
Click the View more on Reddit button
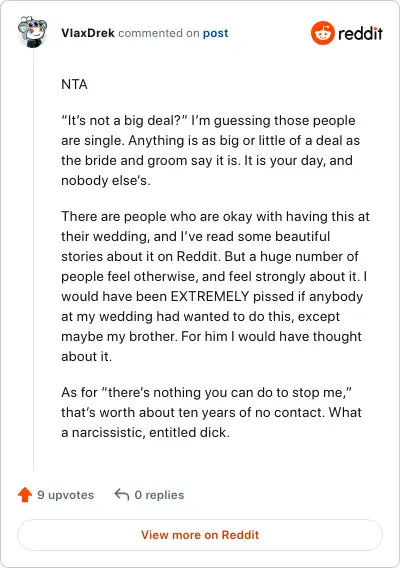pyautogui.click(x=200, y=535)
